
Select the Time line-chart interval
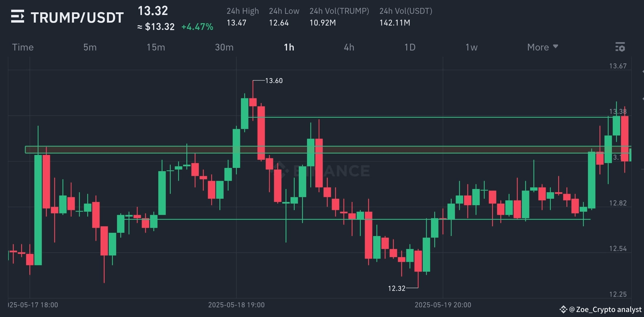(x=23, y=47)
